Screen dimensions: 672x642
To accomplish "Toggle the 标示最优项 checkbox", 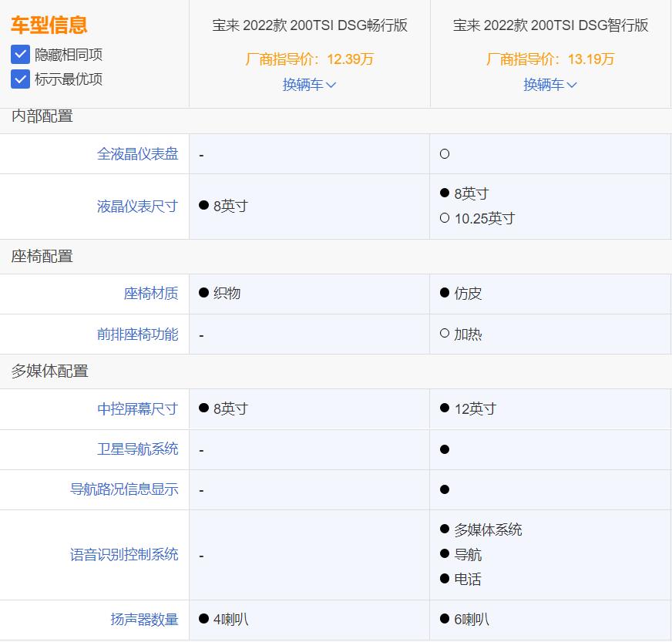I will pyautogui.click(x=21, y=79).
